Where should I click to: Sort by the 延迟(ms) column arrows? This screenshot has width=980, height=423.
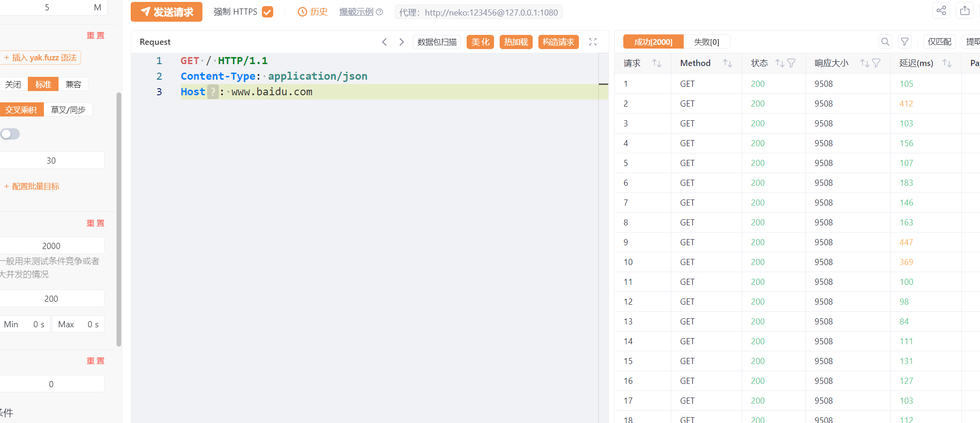[x=946, y=63]
